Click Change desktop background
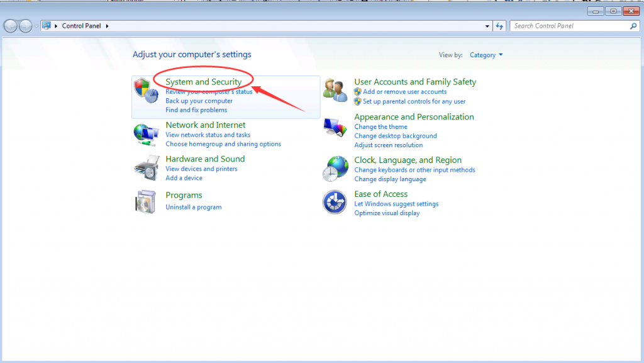This screenshot has width=644, height=363. 396,136
